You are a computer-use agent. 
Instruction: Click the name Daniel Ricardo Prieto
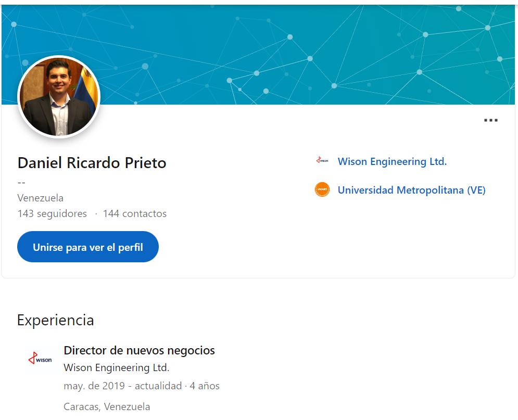(92, 163)
